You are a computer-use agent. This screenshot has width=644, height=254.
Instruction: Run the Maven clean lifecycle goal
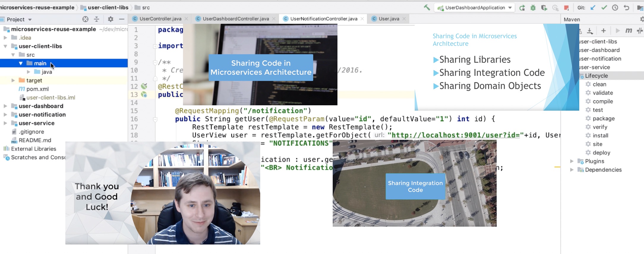point(599,84)
